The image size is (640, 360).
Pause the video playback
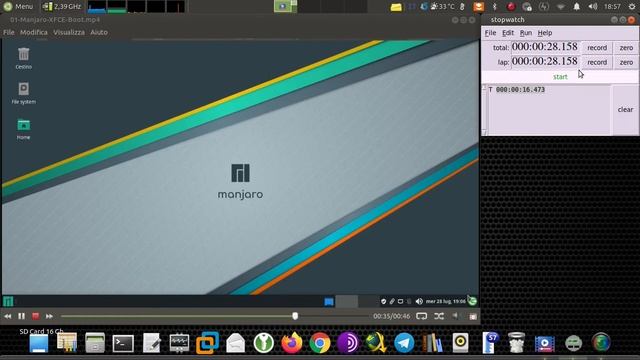[22, 316]
